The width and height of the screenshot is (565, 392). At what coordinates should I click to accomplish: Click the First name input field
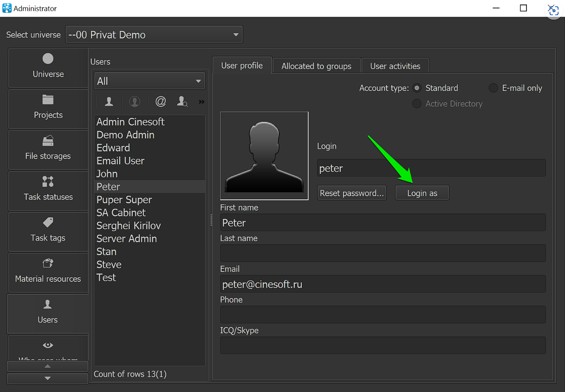point(383,223)
